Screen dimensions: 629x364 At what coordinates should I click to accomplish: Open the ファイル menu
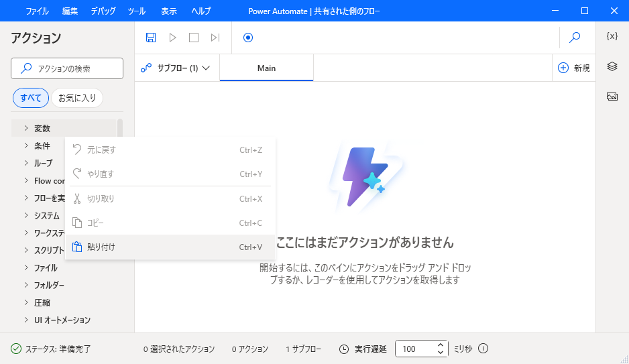pos(38,11)
